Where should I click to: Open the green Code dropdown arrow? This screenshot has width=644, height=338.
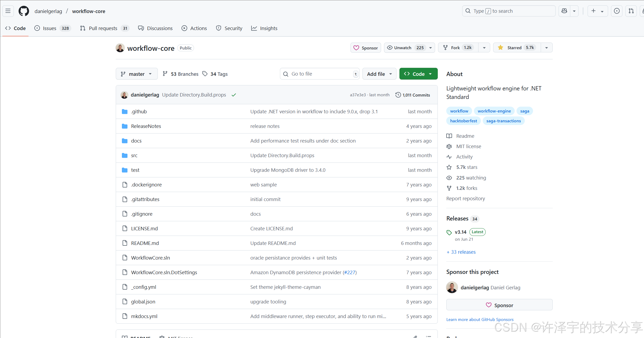tap(431, 74)
